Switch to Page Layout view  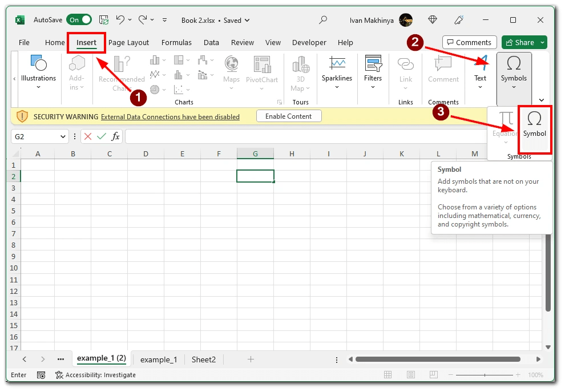pyautogui.click(x=411, y=374)
